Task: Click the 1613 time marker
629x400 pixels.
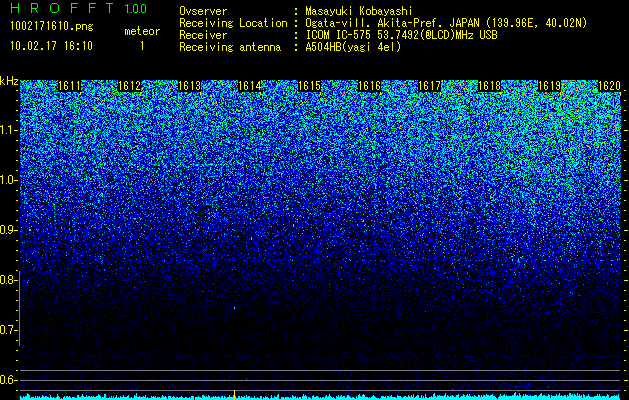Action: coord(189,86)
